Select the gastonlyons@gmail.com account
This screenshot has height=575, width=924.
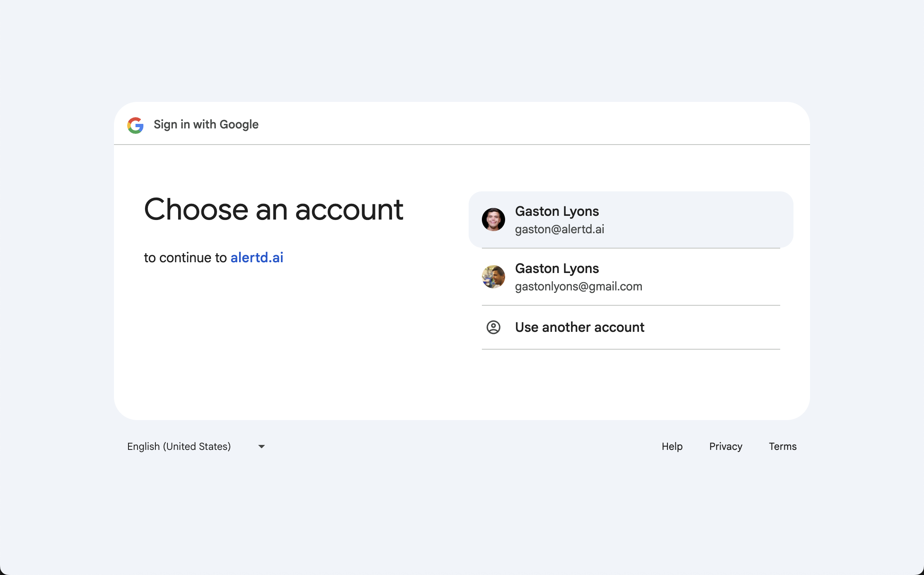(630, 276)
